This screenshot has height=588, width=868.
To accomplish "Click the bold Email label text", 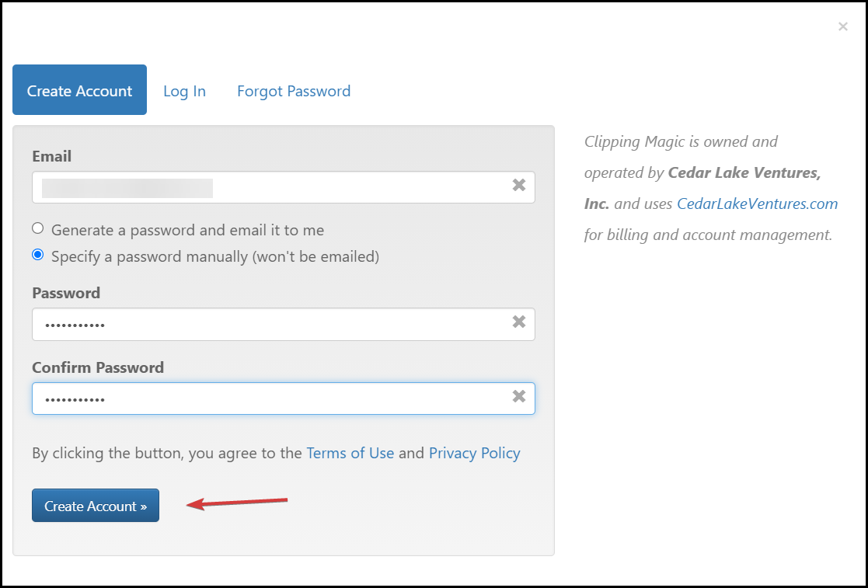I will pyautogui.click(x=51, y=156).
